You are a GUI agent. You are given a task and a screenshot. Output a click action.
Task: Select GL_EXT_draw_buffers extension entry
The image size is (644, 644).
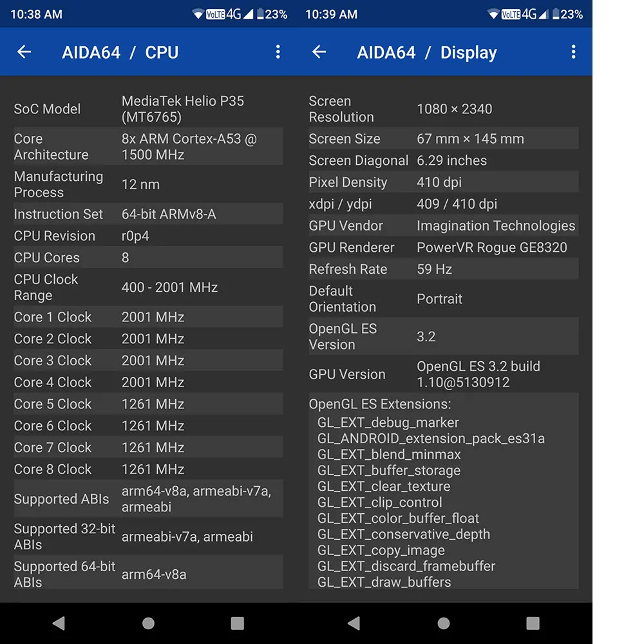(384, 582)
